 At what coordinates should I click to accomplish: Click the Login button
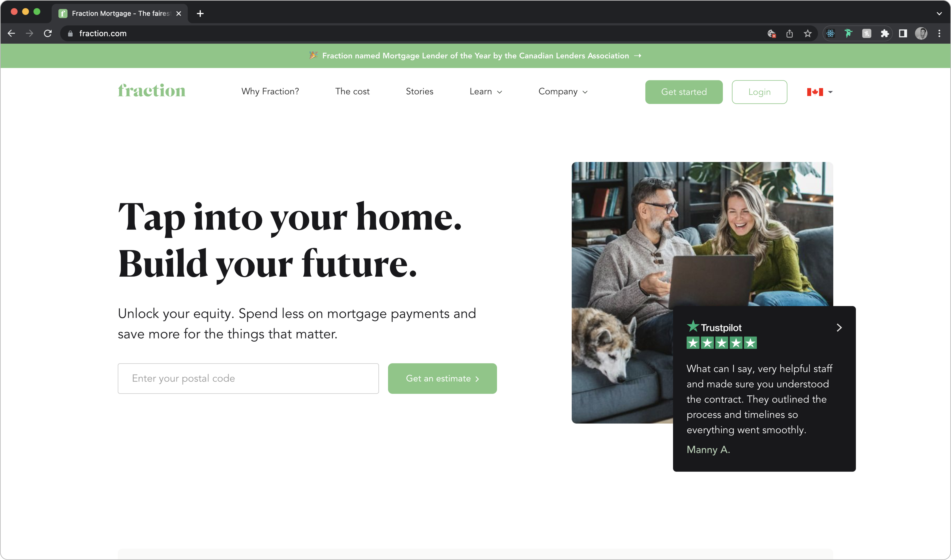coord(759,92)
